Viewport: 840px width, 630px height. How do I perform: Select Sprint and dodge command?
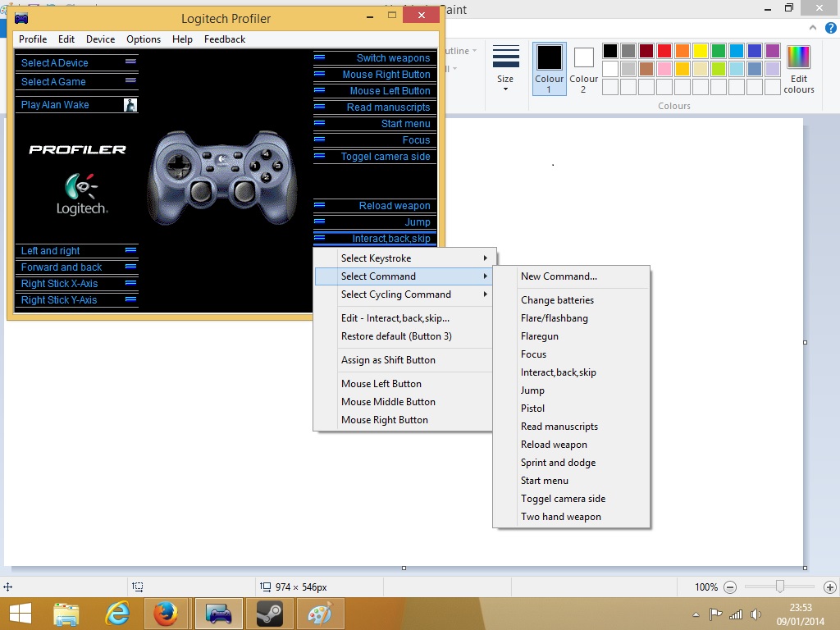point(571,463)
